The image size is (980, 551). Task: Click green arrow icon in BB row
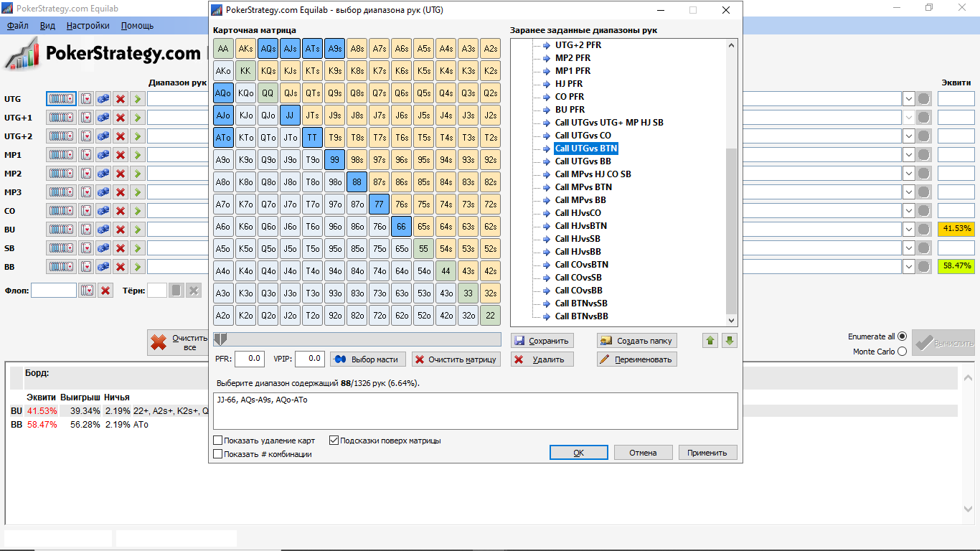point(137,266)
